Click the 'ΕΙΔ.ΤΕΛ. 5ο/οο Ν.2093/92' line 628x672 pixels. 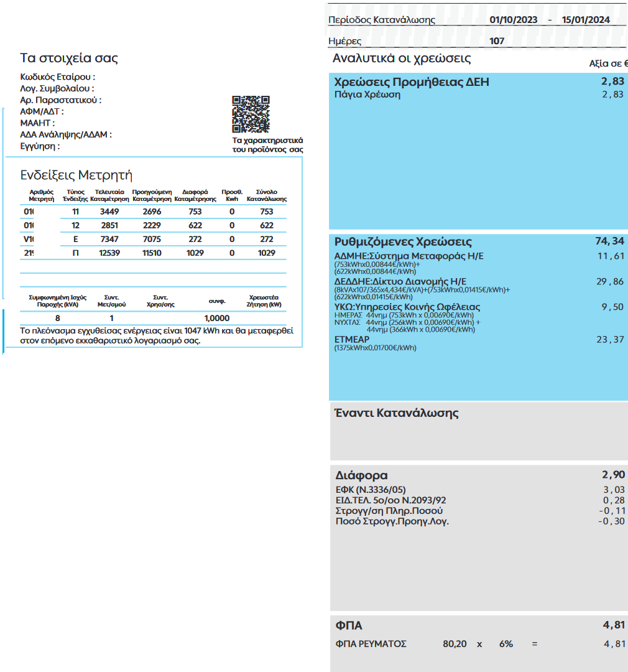390,500
